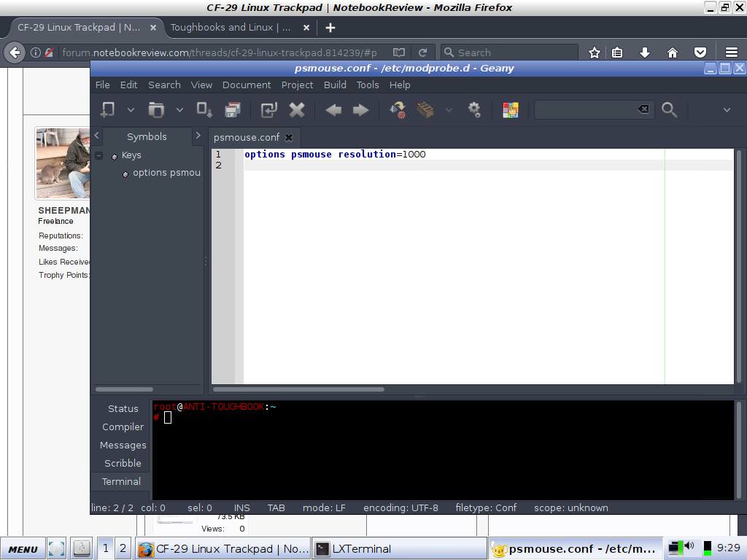Open the Build menu in Geany
Screen dimensions: 747x560
(x=335, y=85)
